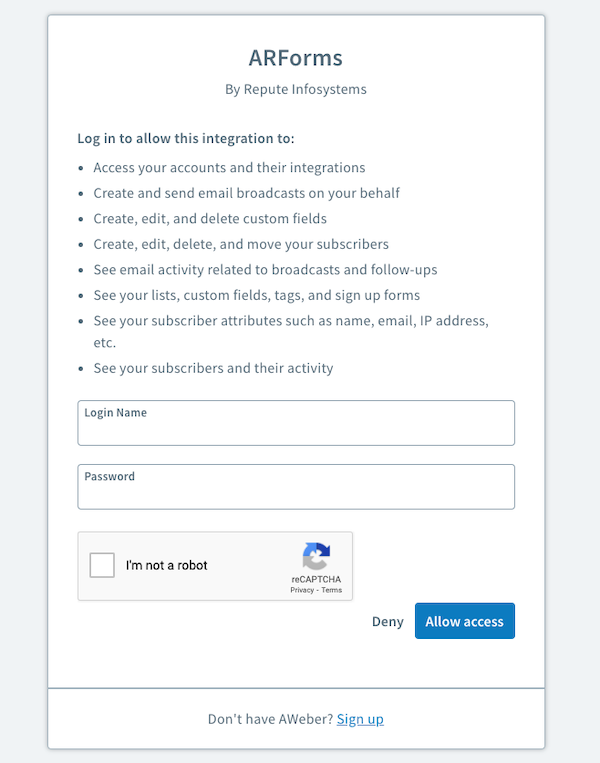Click the custom fields create, edit, delete item
Image resolution: width=600 pixels, height=763 pixels.
point(210,218)
